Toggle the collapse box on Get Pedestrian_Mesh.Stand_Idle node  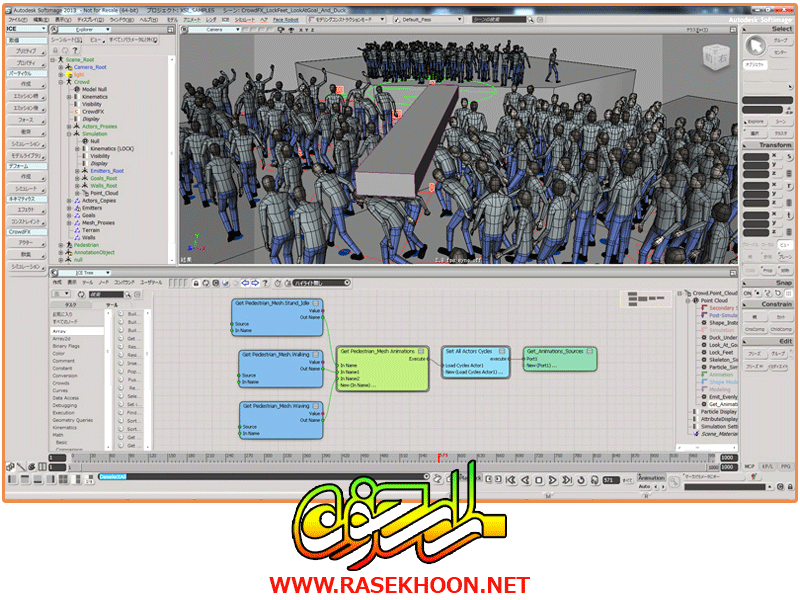tap(316, 303)
